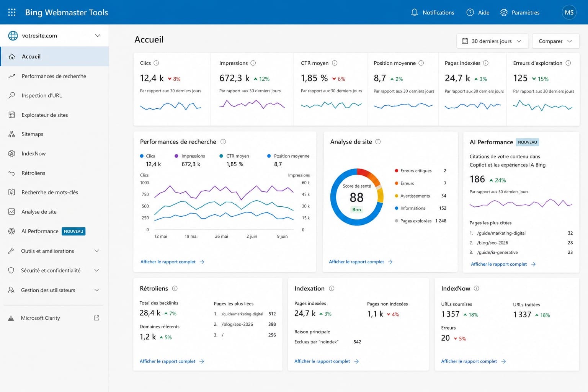Expand Outils et améliorations section
The height and width of the screenshot is (392, 588).
tap(54, 251)
